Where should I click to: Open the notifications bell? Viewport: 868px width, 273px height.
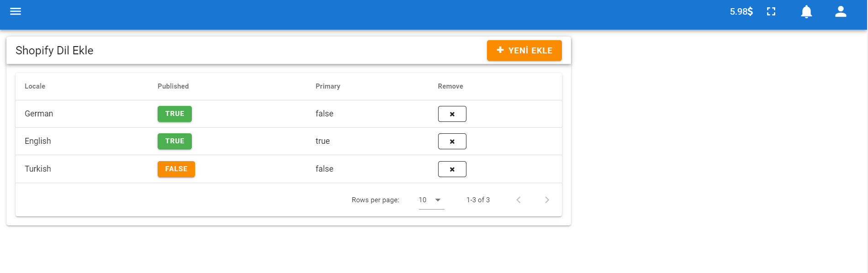click(806, 11)
